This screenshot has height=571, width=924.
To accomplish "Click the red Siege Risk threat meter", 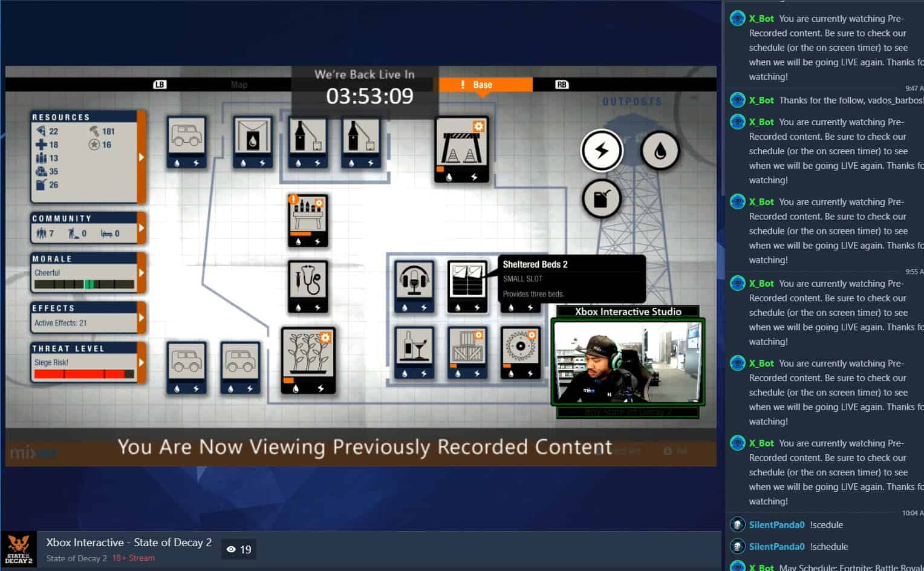I will click(84, 374).
